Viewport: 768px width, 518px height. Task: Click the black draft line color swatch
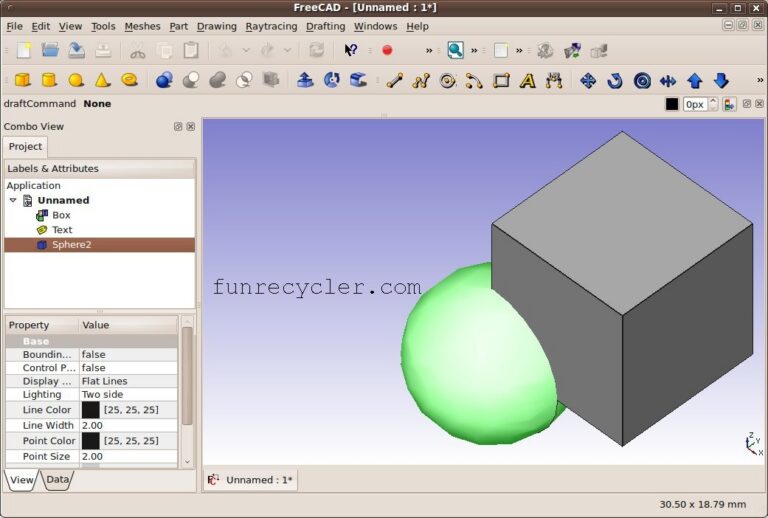672,104
